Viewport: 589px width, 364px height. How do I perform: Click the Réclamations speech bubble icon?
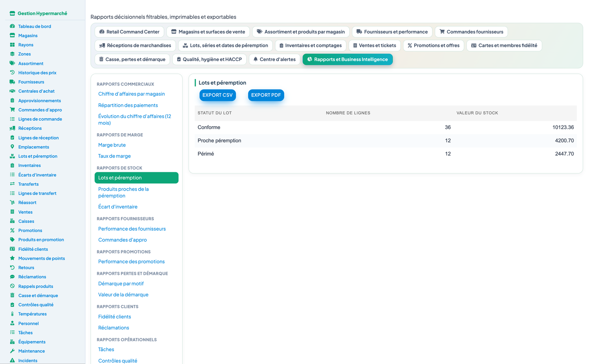[12, 277]
